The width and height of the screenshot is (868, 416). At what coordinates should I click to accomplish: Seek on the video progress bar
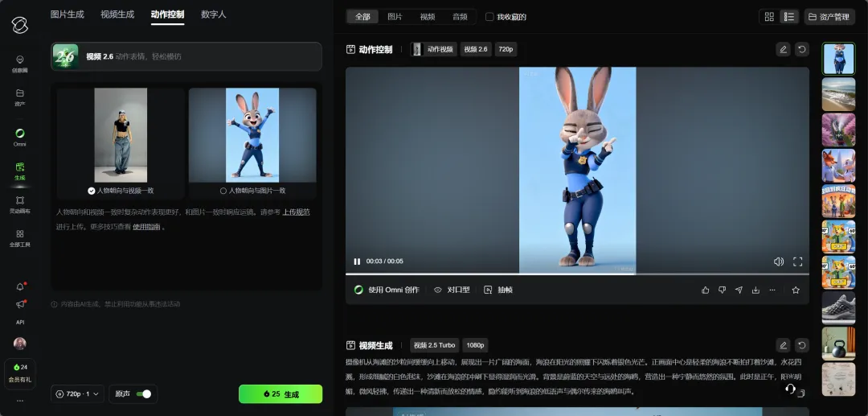tap(577, 274)
